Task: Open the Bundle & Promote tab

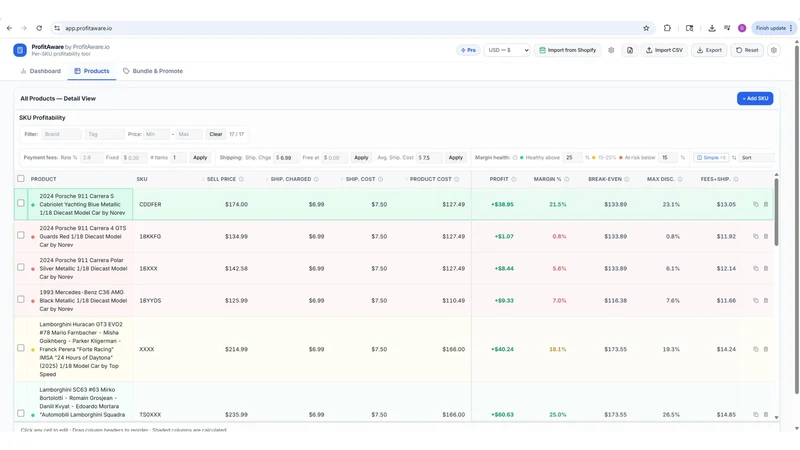Action: 153,71
